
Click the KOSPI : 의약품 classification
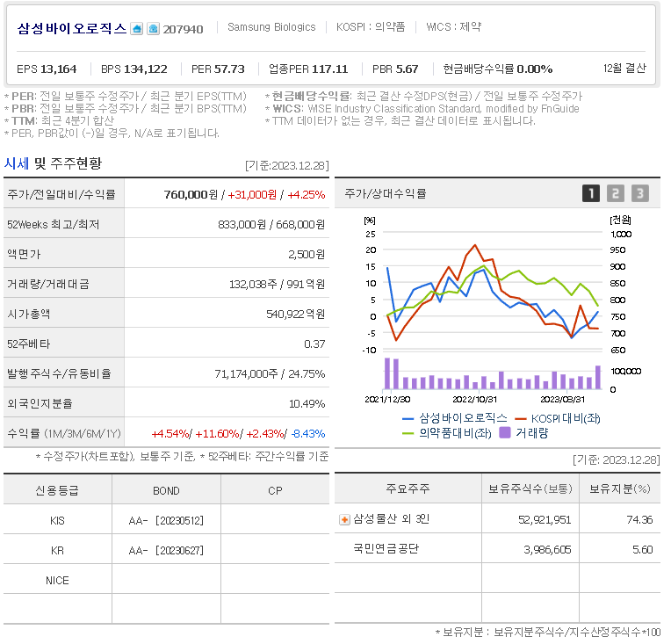coord(370,27)
